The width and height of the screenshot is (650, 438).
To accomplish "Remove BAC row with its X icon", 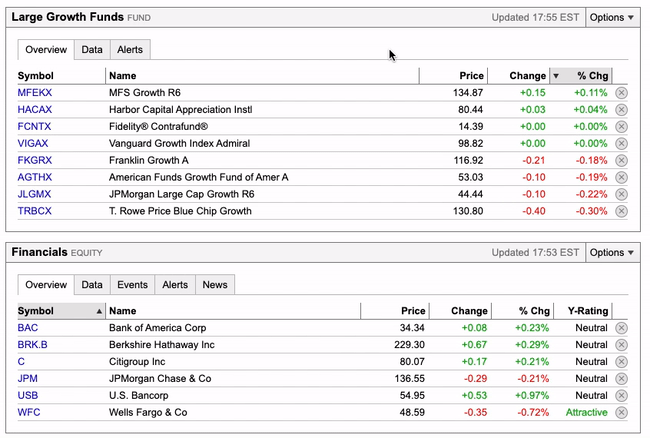I will point(621,328).
